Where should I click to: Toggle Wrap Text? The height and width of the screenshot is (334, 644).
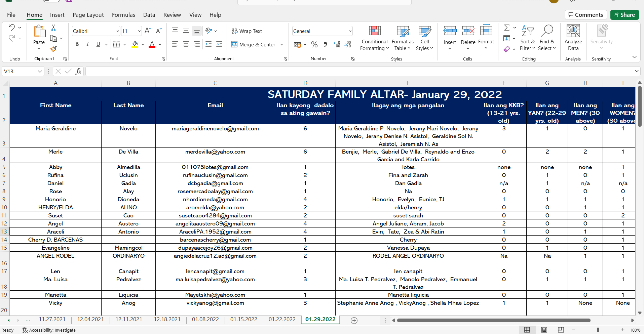point(247,31)
